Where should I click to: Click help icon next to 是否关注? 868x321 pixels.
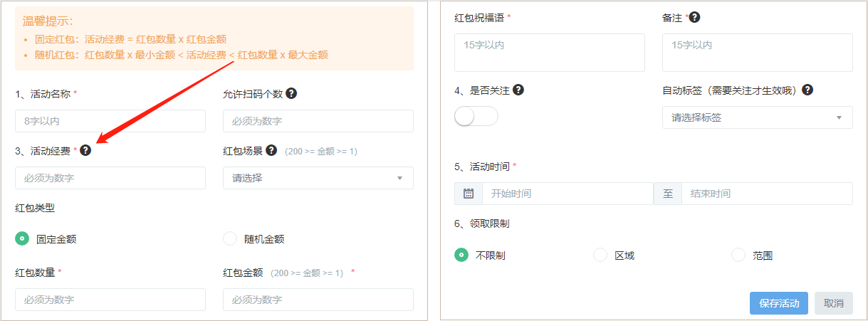(x=518, y=90)
